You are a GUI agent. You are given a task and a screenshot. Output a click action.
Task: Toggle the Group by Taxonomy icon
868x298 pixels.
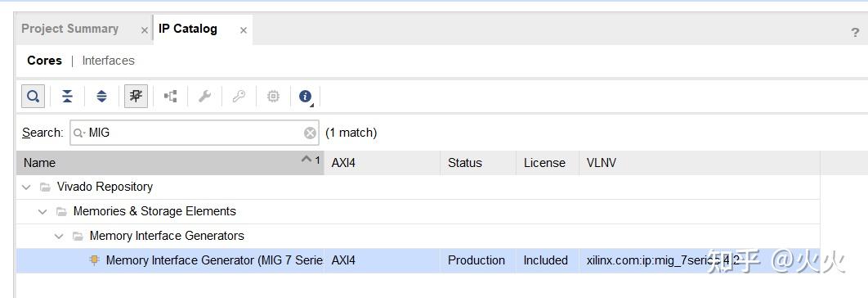[136, 97]
